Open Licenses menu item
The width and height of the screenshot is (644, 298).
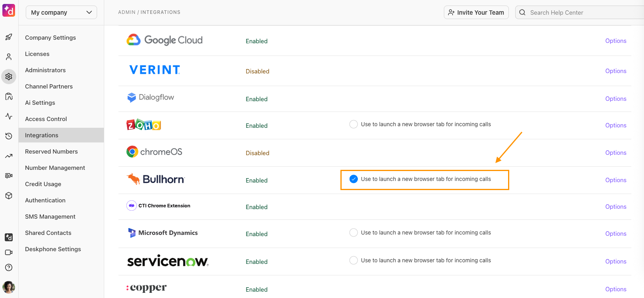61,54
